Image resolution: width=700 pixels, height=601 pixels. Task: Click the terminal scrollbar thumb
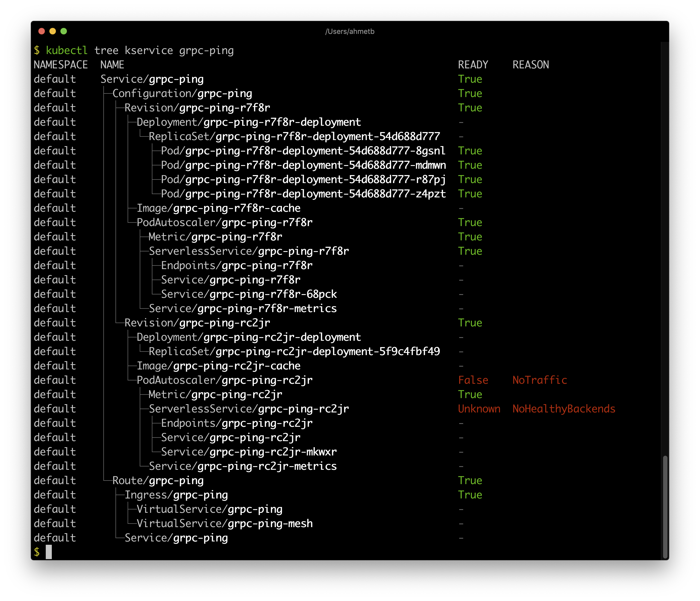point(665,506)
